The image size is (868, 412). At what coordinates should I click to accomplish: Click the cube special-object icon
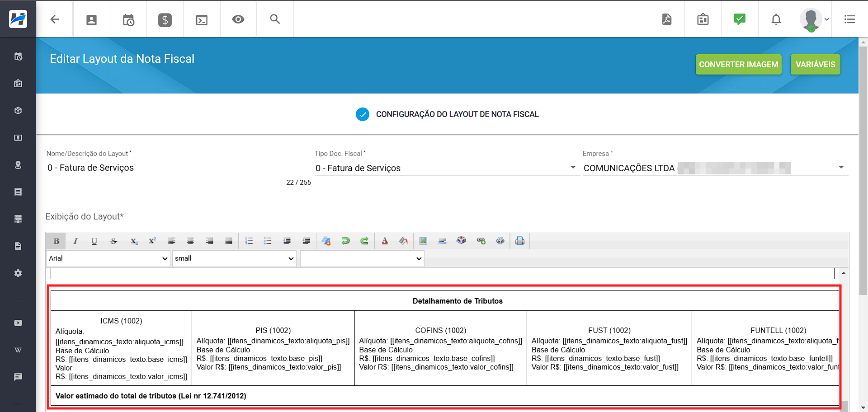461,241
